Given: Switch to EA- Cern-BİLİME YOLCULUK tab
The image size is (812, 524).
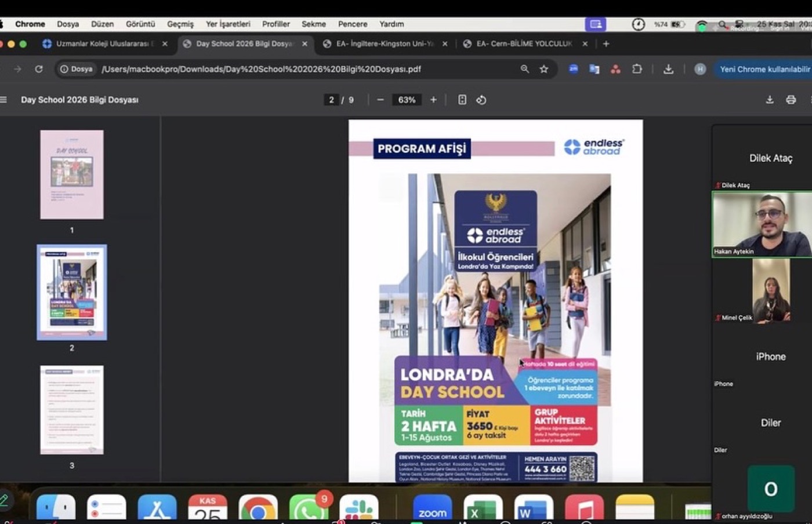Looking at the screenshot, I should tap(525, 43).
